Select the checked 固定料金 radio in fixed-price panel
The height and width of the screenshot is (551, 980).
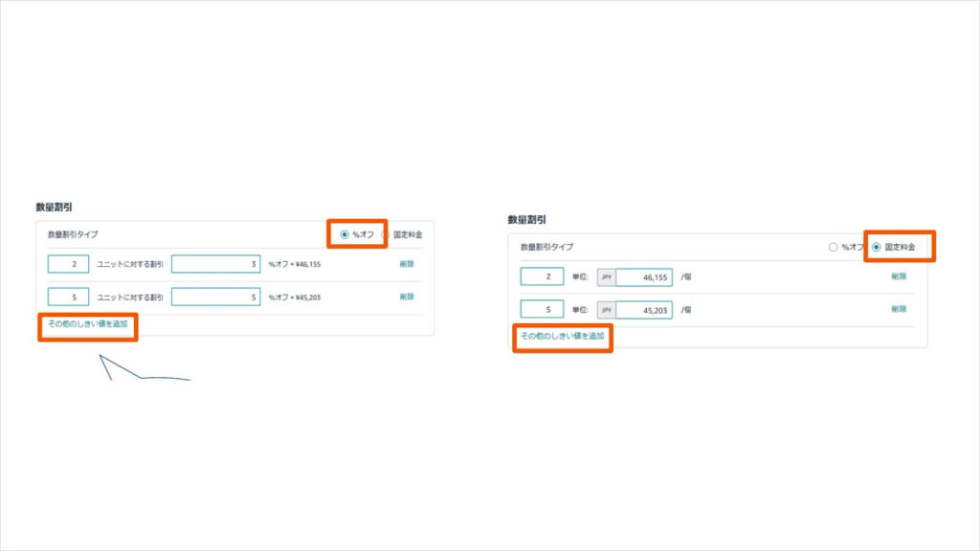(877, 247)
